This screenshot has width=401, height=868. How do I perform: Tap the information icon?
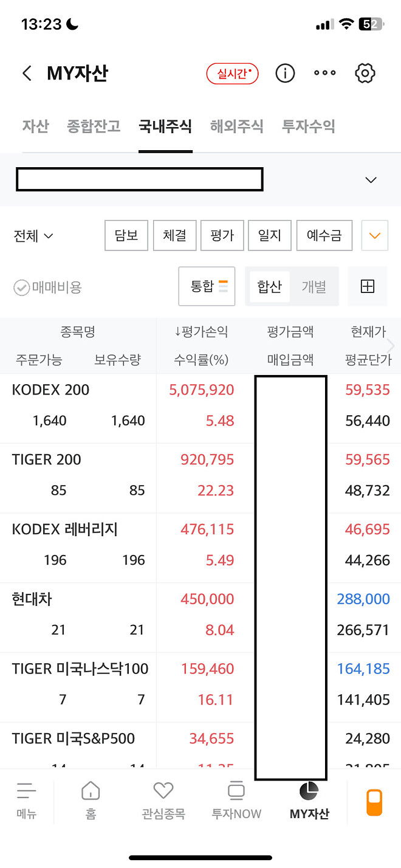click(284, 73)
